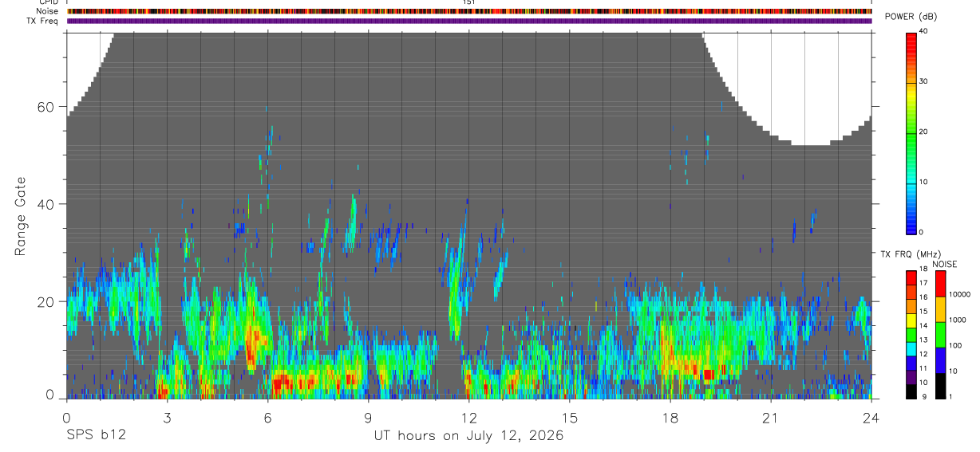Click the purple TX Freq strip
The width and height of the screenshot is (980, 452).
(469, 21)
